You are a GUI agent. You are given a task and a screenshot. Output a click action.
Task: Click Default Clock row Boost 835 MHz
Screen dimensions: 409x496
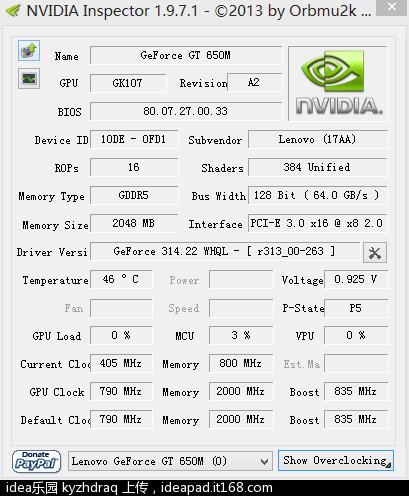coord(356,419)
